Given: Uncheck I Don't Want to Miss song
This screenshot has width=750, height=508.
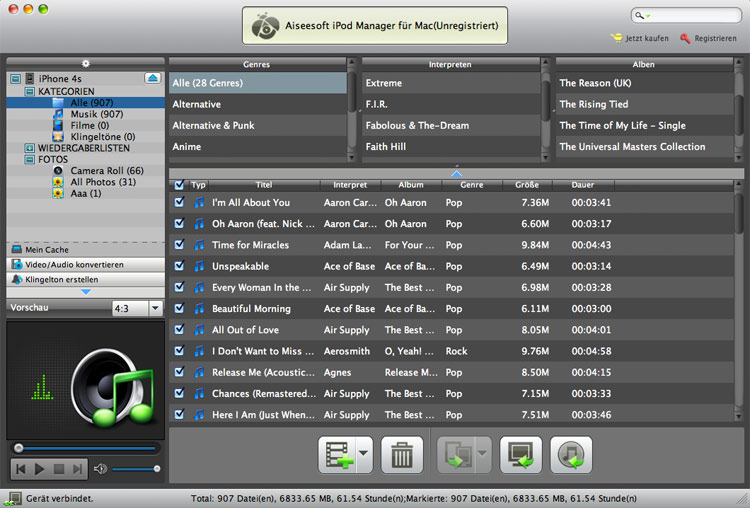Looking at the screenshot, I should 179,351.
